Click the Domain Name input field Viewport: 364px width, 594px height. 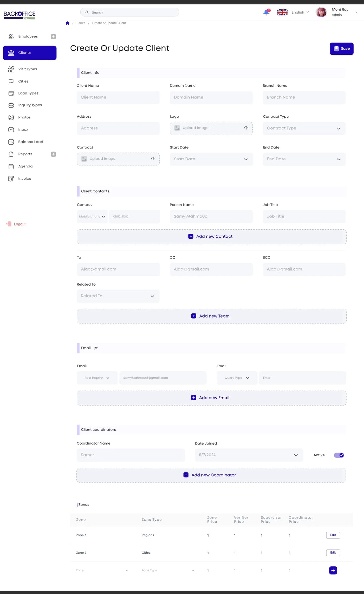click(x=211, y=97)
